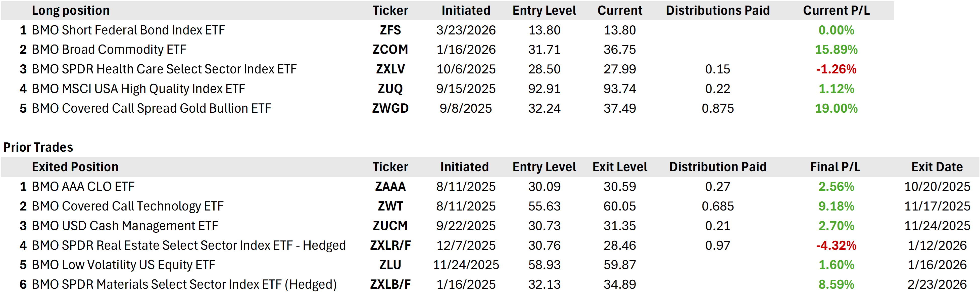Select the BMO Low Volatility US Equity ETF cell
This screenshot has width=980, height=295.
pyautogui.click(x=123, y=265)
